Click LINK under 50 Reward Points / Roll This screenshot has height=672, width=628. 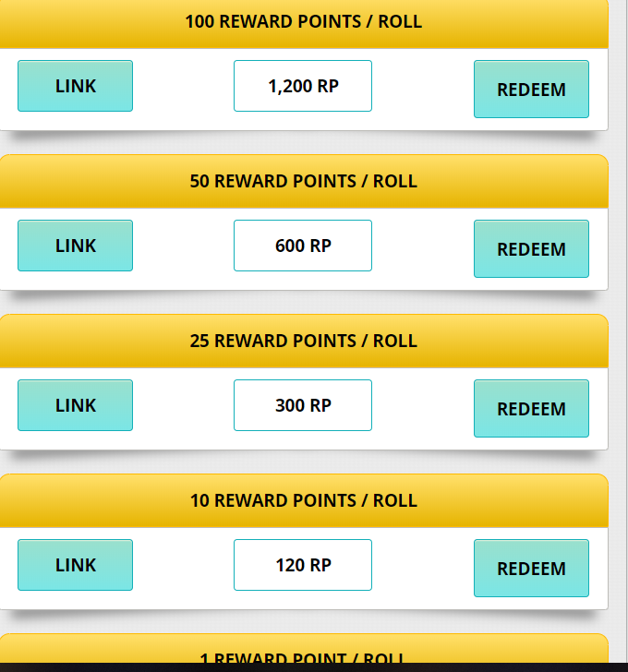pos(75,246)
